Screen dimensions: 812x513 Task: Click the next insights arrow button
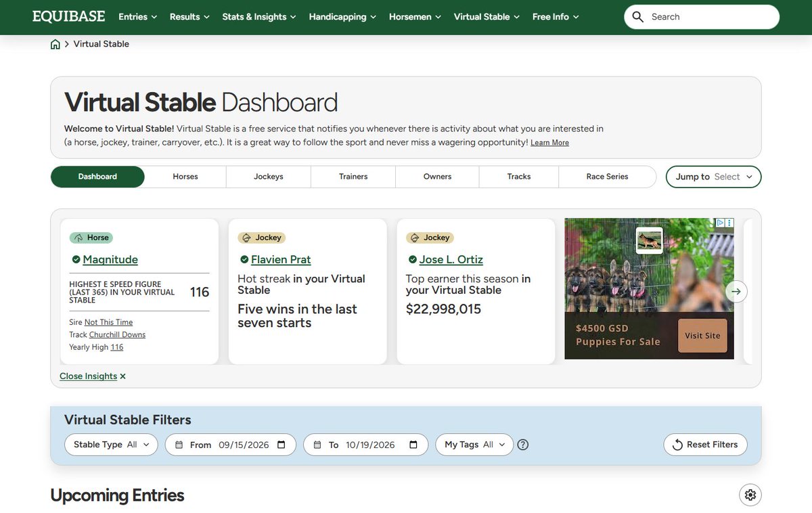tap(736, 292)
